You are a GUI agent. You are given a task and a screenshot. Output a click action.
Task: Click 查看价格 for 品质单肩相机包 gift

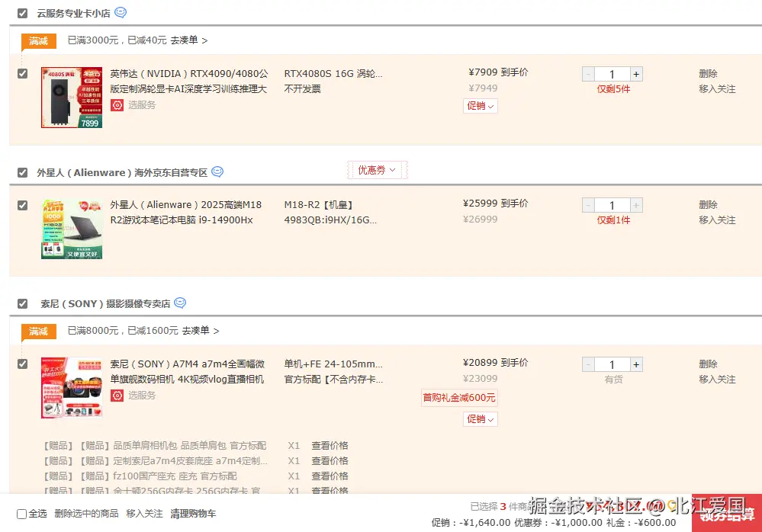[330, 446]
